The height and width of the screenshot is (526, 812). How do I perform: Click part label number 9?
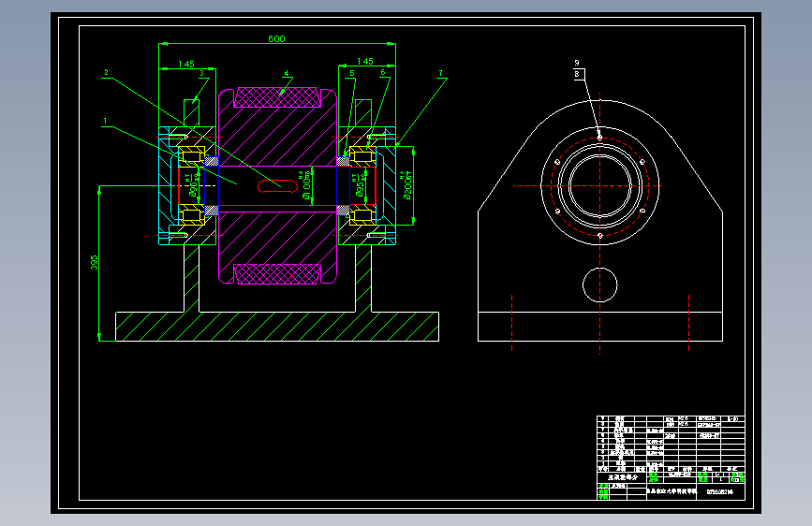pyautogui.click(x=577, y=63)
